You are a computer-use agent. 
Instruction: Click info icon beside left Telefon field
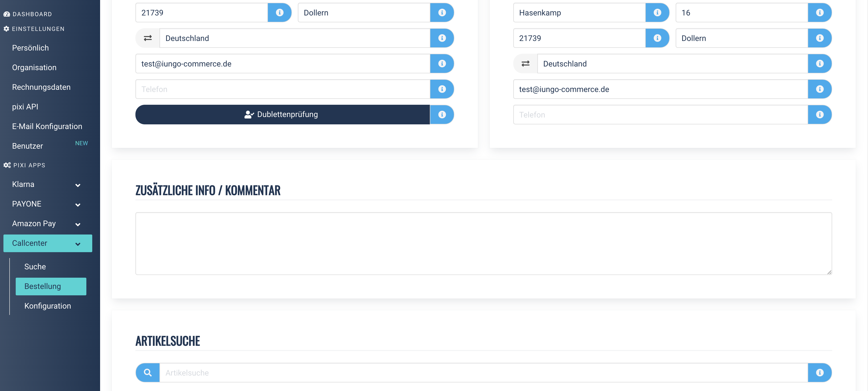(442, 89)
